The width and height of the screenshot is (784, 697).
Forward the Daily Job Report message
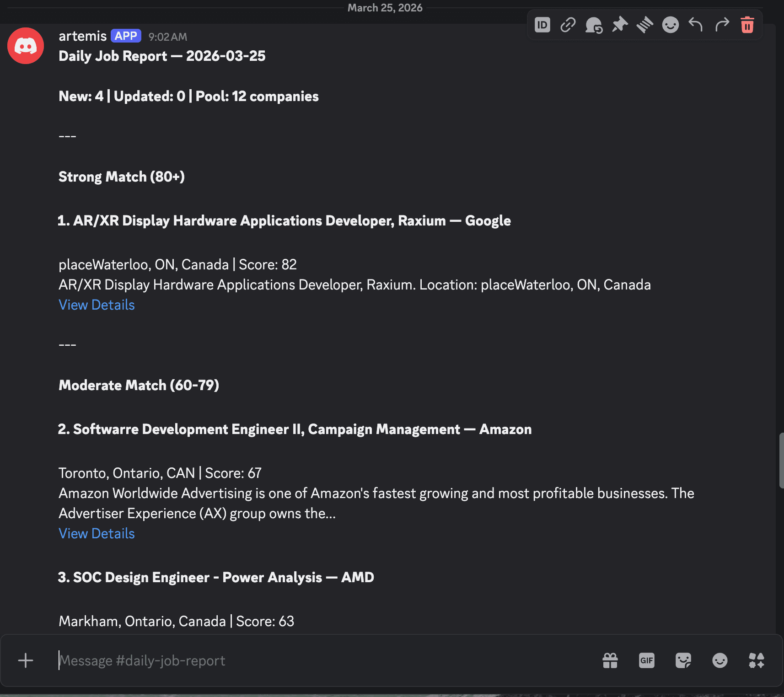pos(722,25)
